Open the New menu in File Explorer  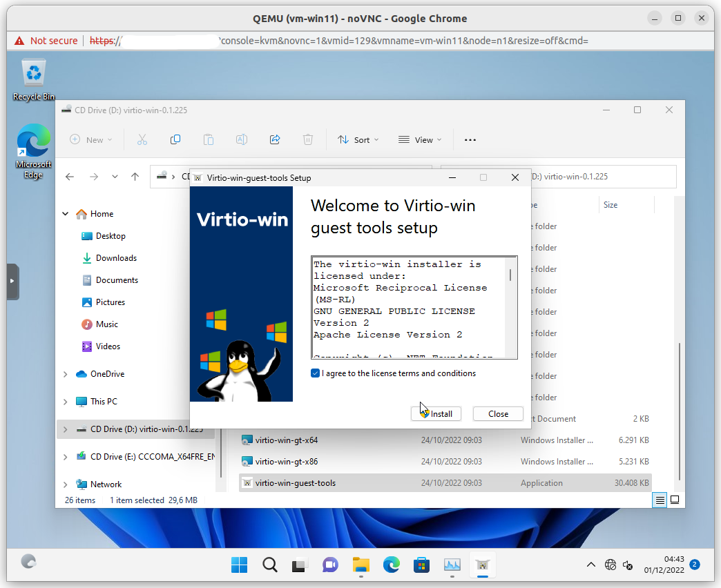tap(91, 139)
